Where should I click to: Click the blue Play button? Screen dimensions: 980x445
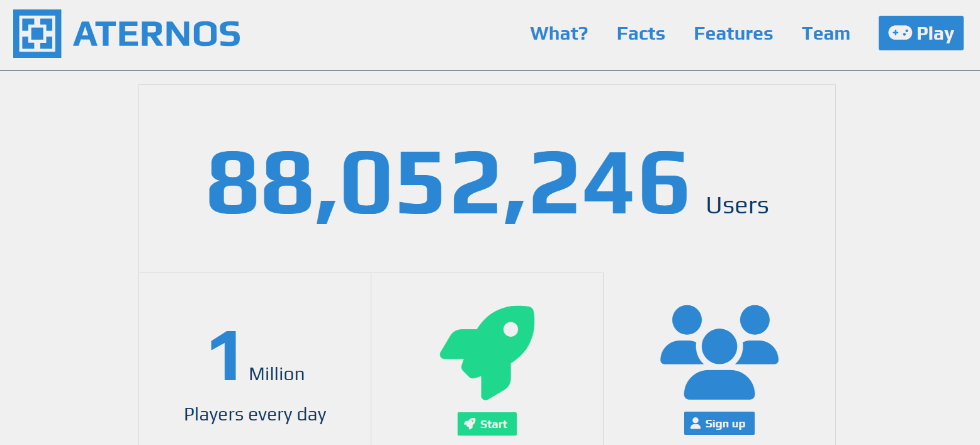click(921, 33)
